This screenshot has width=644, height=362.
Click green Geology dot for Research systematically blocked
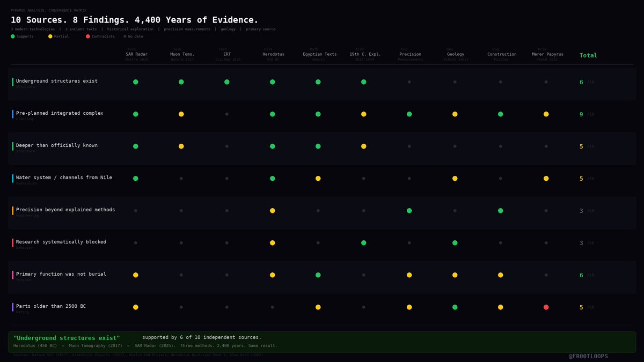[455, 243]
